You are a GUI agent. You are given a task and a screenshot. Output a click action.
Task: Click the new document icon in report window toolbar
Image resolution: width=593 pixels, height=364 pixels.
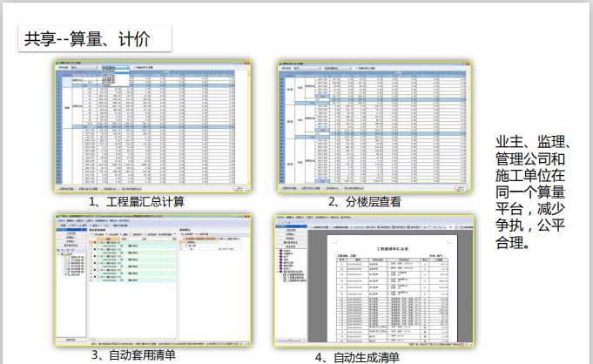tap(279, 223)
